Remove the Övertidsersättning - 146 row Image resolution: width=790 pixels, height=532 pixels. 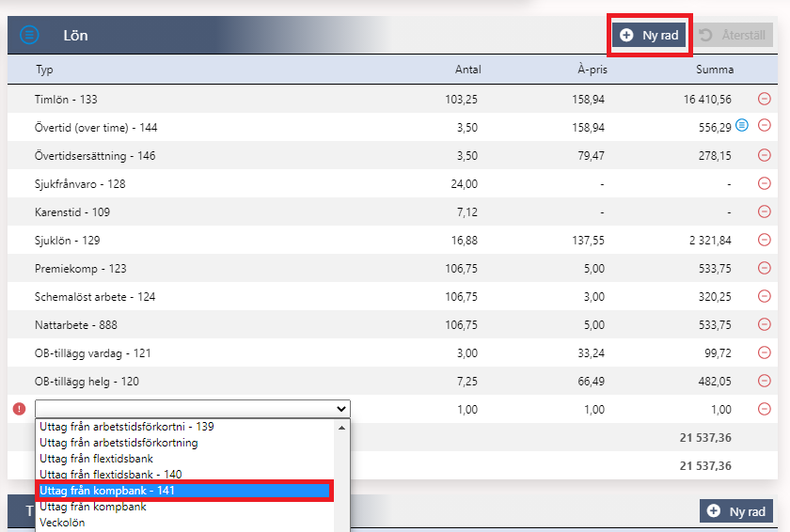point(765,155)
